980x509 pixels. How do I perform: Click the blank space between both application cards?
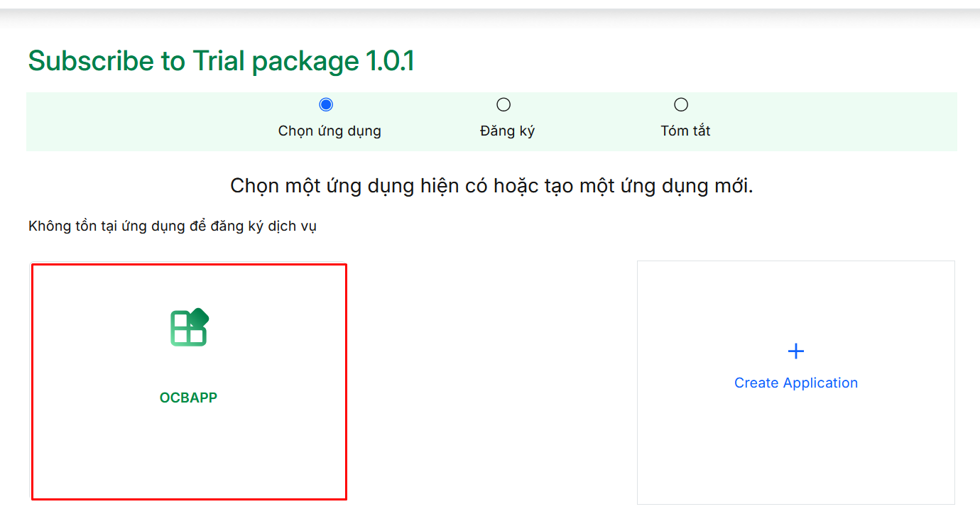pyautogui.click(x=491, y=383)
